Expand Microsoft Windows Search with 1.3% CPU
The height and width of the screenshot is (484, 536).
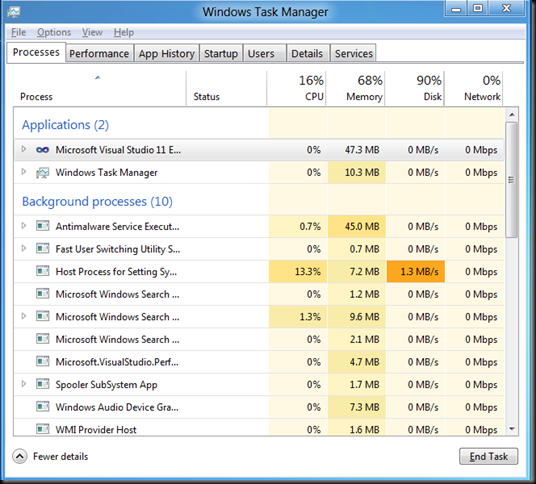click(24, 316)
